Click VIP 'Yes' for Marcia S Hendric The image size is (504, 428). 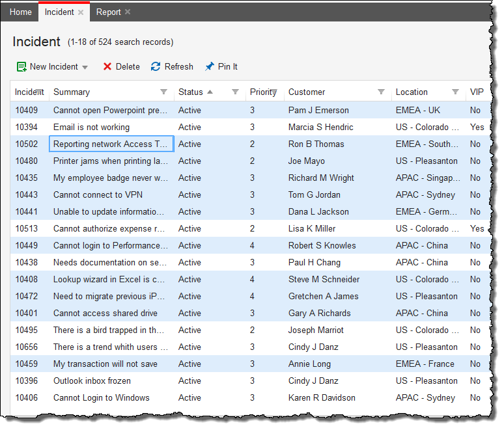(x=477, y=127)
